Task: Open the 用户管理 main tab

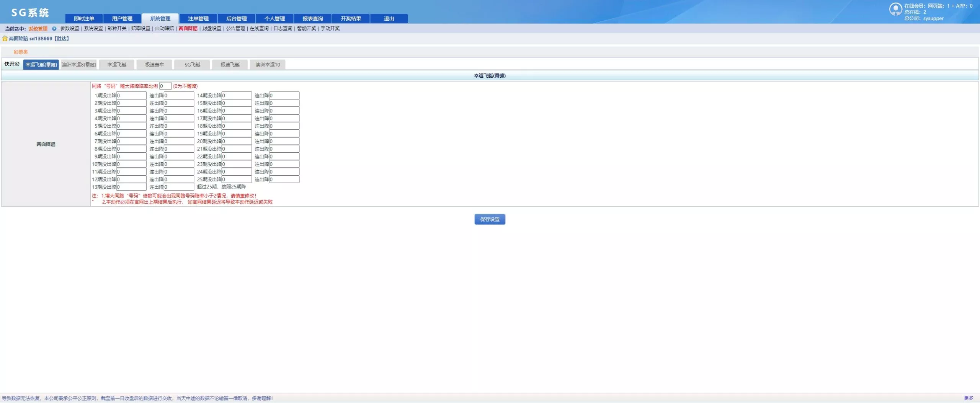Action: pyautogui.click(x=122, y=19)
